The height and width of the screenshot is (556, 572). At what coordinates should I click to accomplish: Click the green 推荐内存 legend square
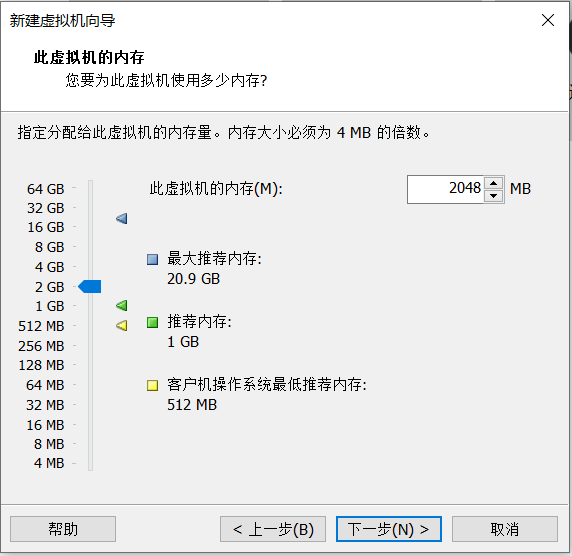coord(152,323)
